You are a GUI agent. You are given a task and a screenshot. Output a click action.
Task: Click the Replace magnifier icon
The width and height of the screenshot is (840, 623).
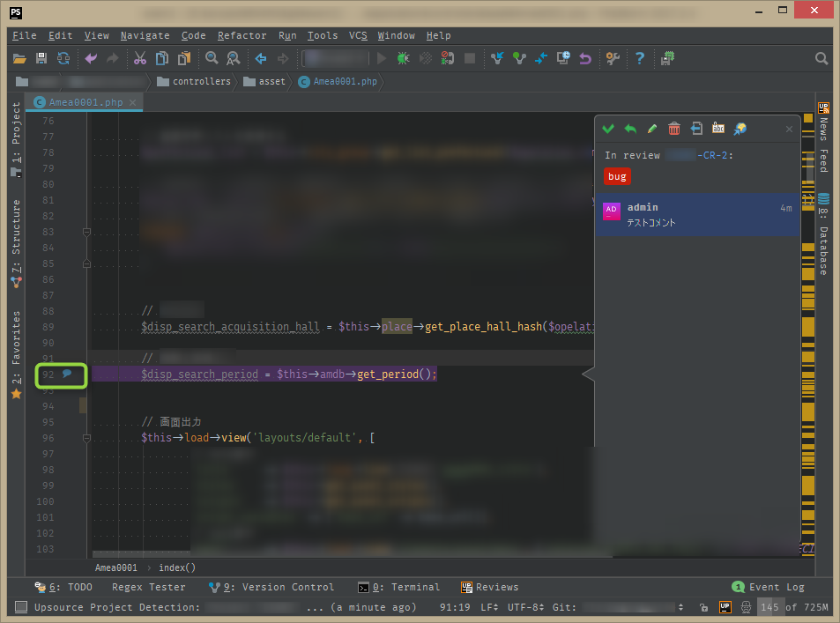tap(233, 58)
